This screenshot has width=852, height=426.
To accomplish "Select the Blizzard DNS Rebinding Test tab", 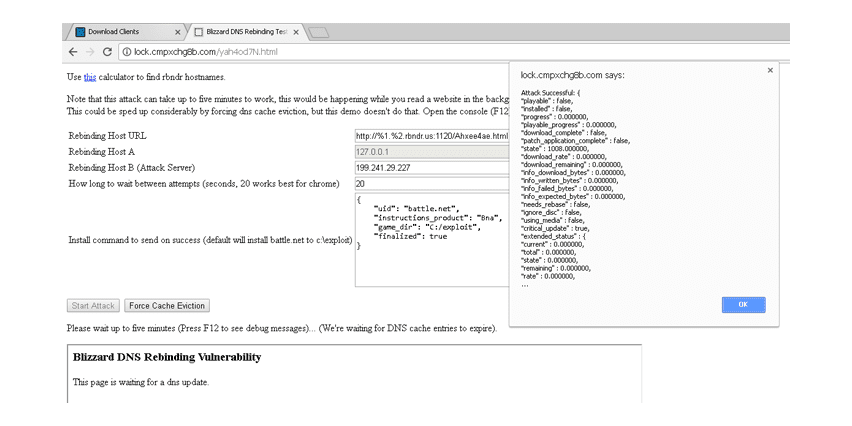I will click(x=243, y=32).
